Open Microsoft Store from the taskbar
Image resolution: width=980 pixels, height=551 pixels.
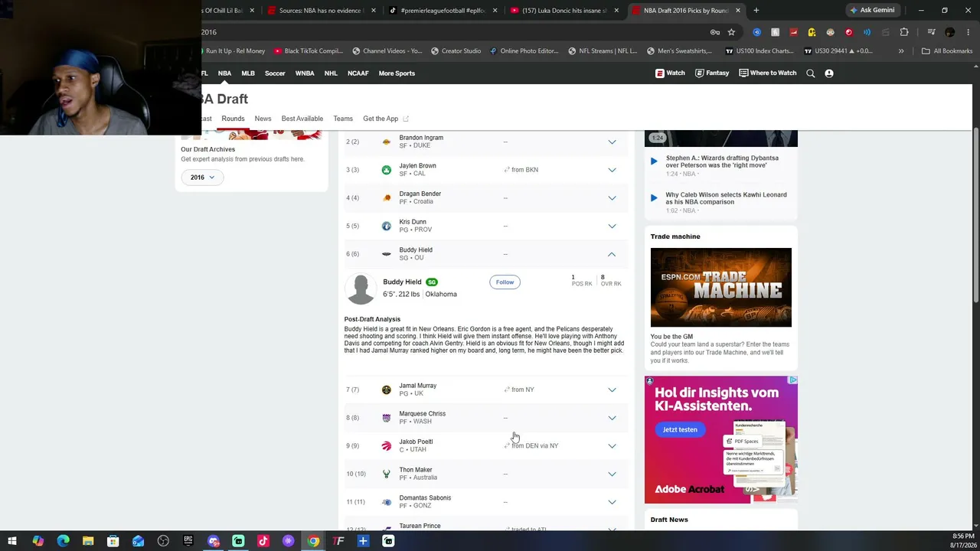113,541
